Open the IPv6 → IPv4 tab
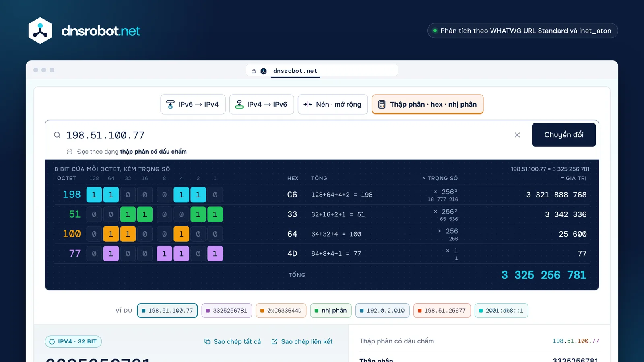The height and width of the screenshot is (362, 644). 193,105
